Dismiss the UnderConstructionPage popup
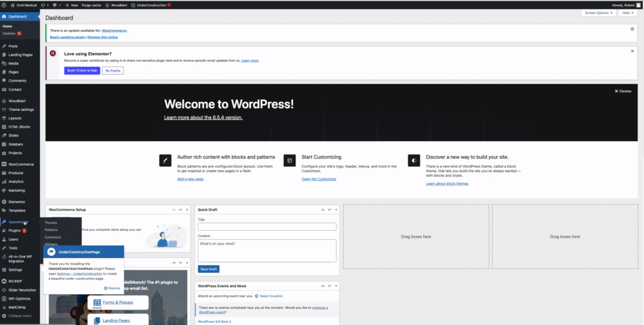Image resolution: width=644 pixels, height=325 pixels. point(112,288)
